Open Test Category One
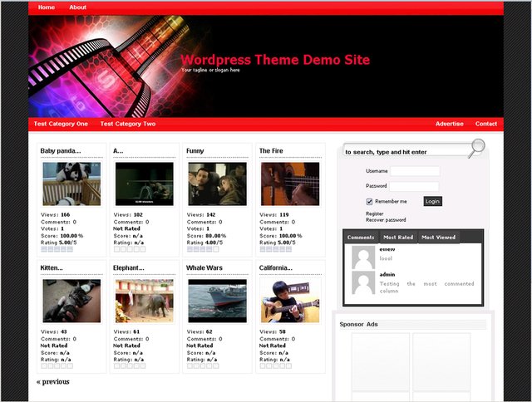Image resolution: width=532 pixels, height=402 pixels. pyautogui.click(x=61, y=124)
